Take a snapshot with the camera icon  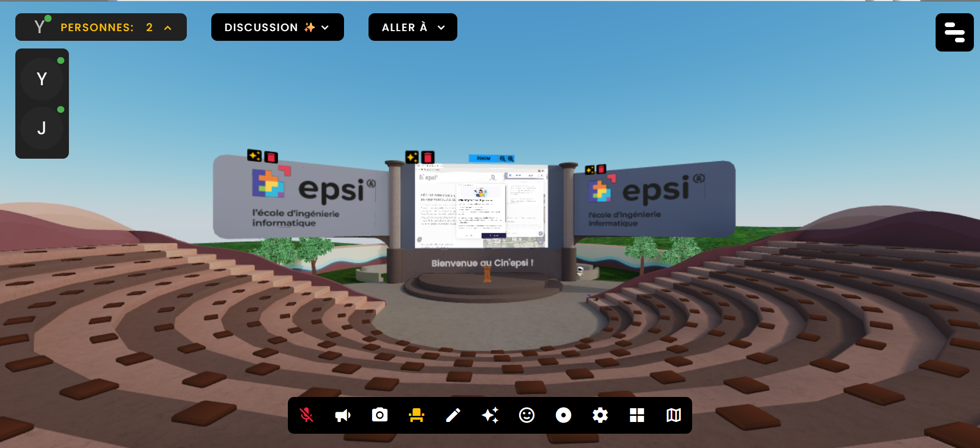tap(380, 415)
